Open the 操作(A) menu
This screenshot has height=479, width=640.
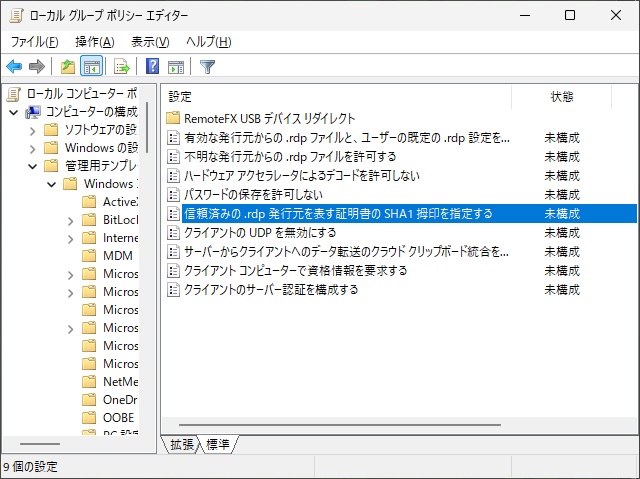click(94, 41)
